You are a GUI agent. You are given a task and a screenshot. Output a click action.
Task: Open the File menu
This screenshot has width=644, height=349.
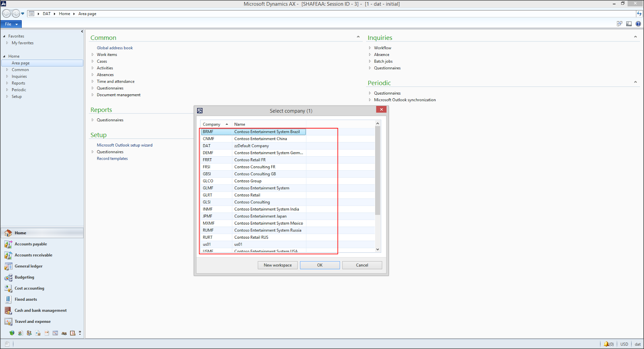(11, 24)
